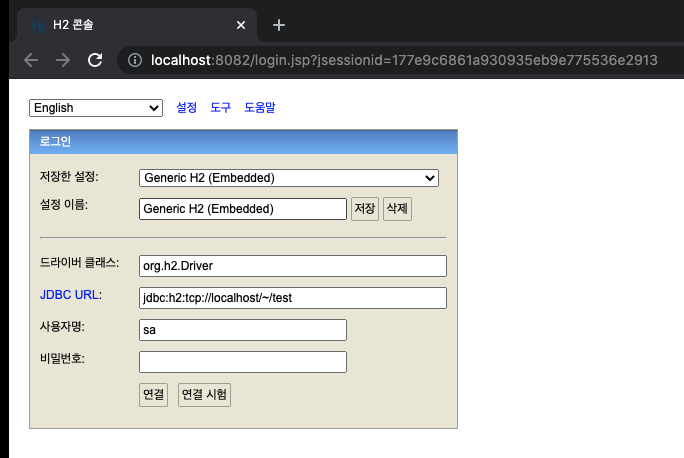The height and width of the screenshot is (458, 684).
Task: Click the 드라이버 클래스: label
Action: click(x=79, y=263)
